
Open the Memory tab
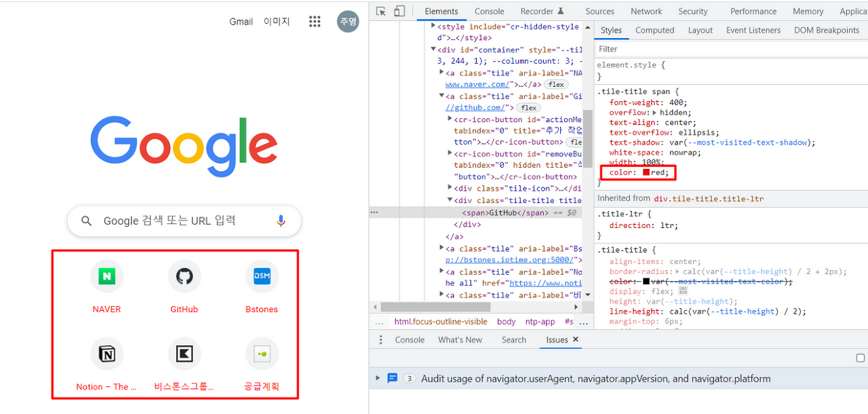808,12
